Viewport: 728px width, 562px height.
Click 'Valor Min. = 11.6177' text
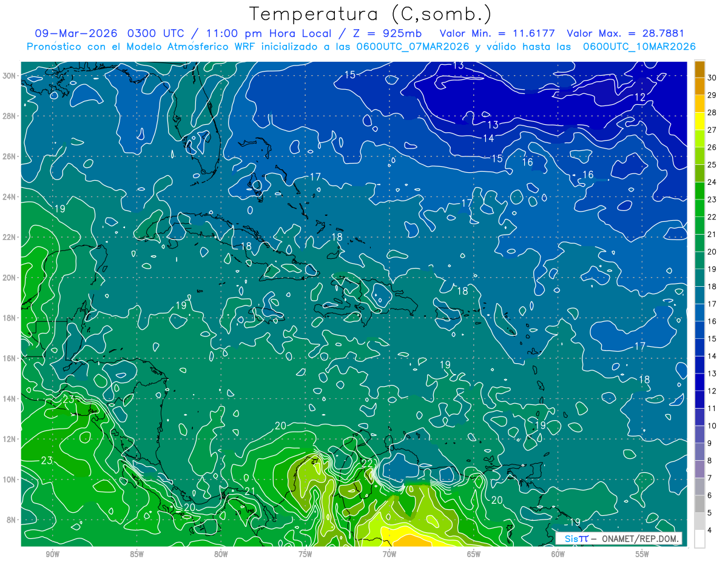[497, 33]
